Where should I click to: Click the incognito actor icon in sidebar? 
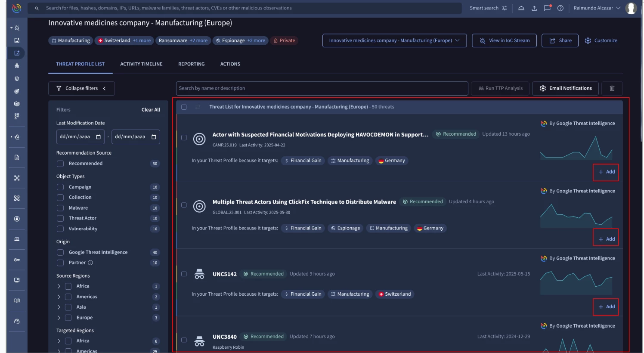(17, 66)
